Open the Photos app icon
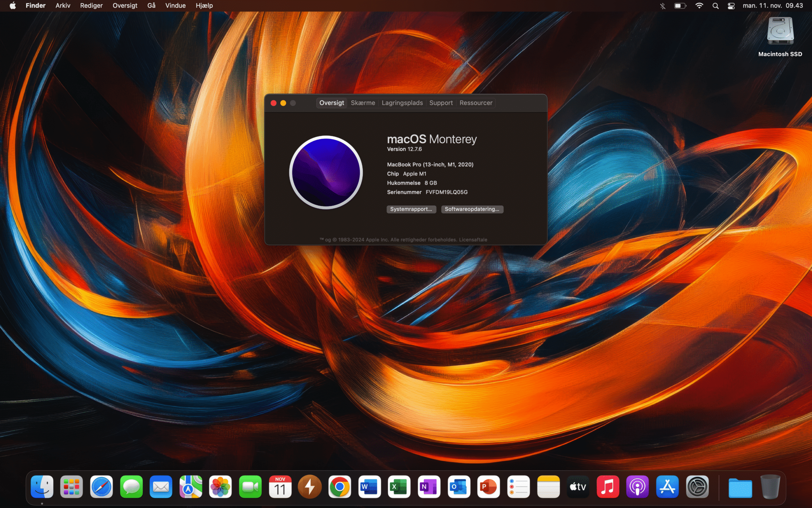Image resolution: width=812 pixels, height=508 pixels. [x=220, y=487]
